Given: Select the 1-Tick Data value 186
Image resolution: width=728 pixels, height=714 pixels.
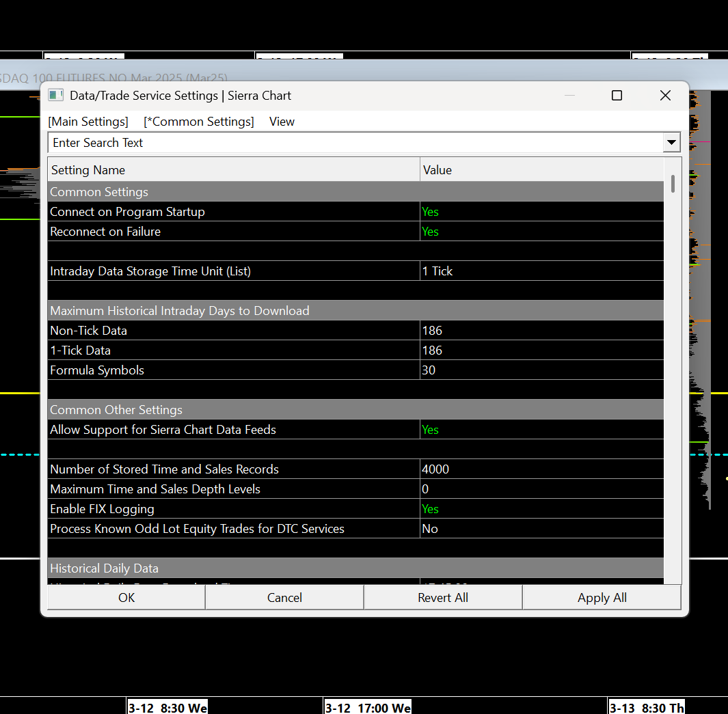Looking at the screenshot, I should 541,351.
